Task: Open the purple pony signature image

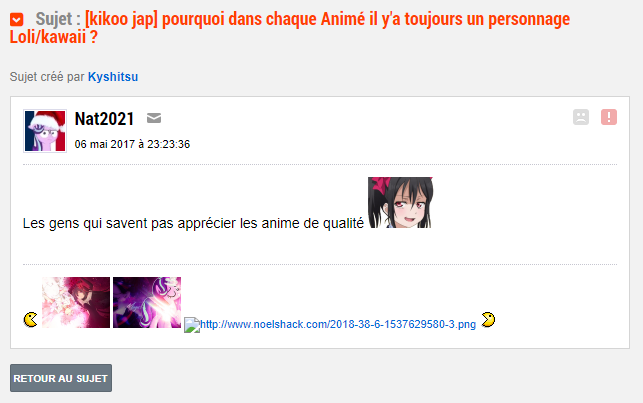Action: coord(147,303)
